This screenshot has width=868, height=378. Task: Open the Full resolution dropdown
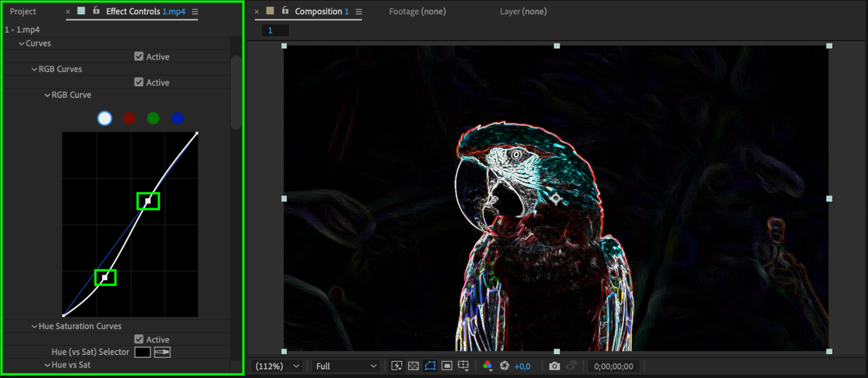[346, 366]
